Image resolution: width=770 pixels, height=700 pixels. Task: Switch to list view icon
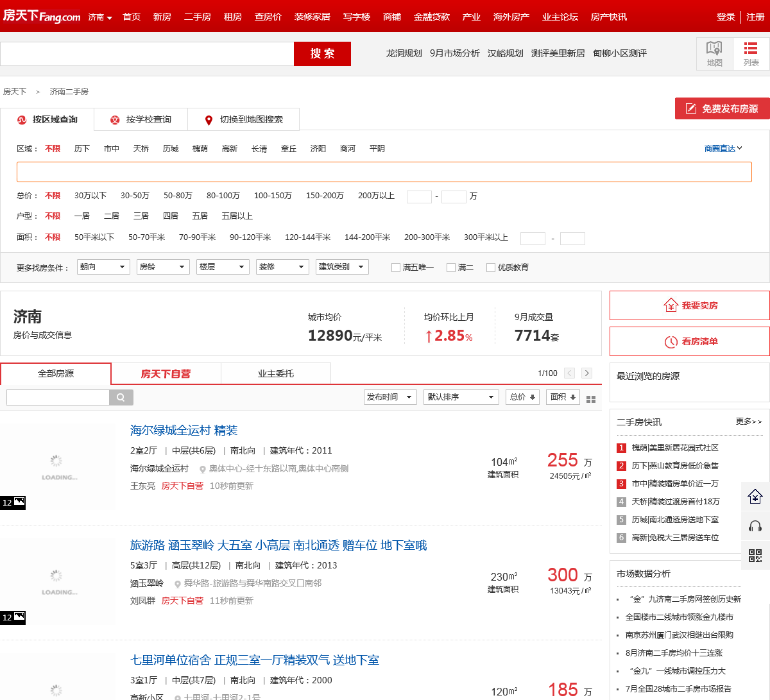pos(751,53)
